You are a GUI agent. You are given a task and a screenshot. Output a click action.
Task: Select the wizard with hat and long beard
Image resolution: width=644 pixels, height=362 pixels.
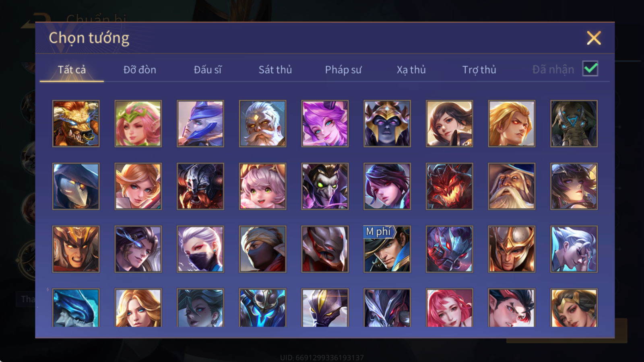[x=512, y=186]
